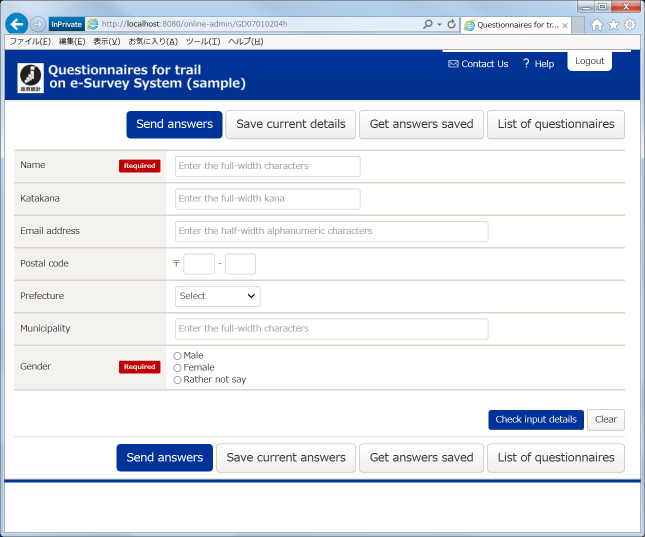645x537 pixels.
Task: Choose the Rather not say option
Action: (x=178, y=380)
